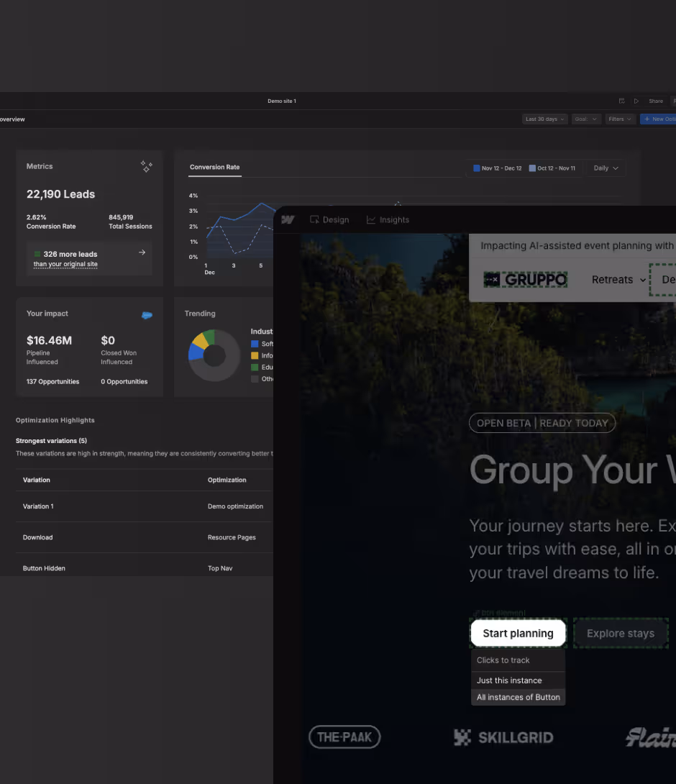The image size is (676, 784).
Task: Click the GRUPPO logo in the site navbar
Action: tap(525, 280)
